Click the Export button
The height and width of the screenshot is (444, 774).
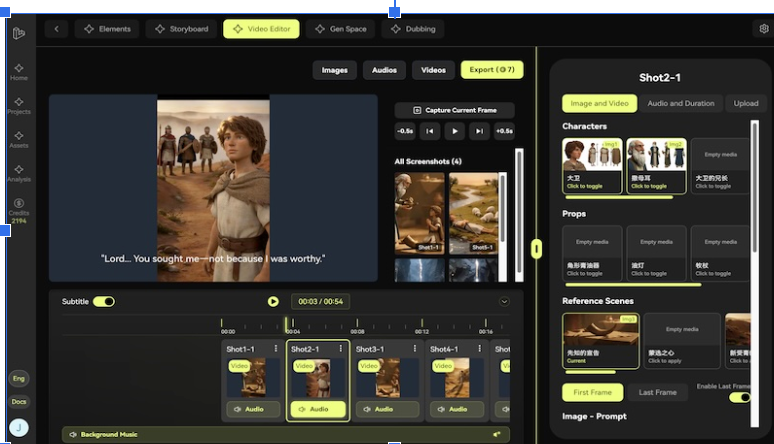tap(492, 70)
